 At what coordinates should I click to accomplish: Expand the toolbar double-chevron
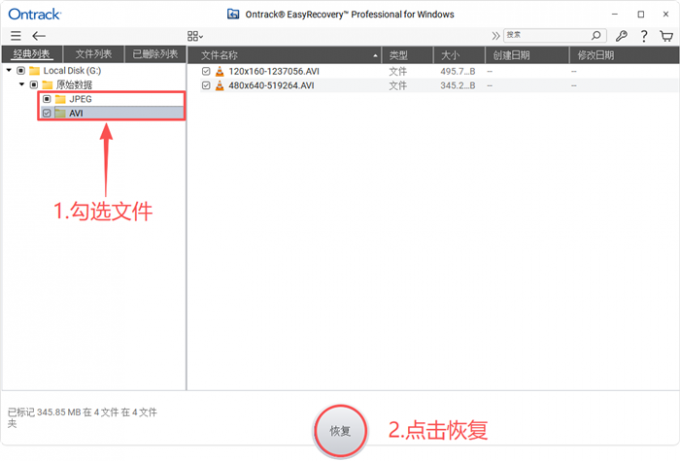click(495, 36)
